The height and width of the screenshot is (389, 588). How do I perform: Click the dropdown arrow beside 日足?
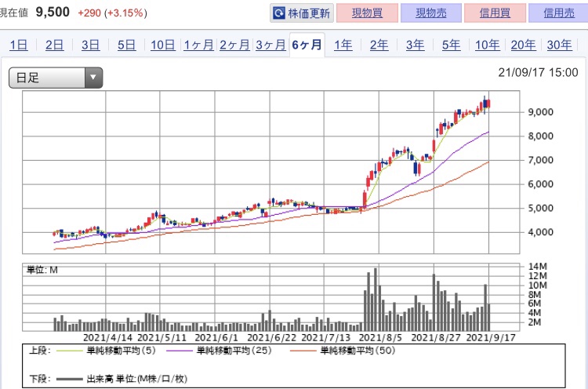pyautogui.click(x=93, y=78)
